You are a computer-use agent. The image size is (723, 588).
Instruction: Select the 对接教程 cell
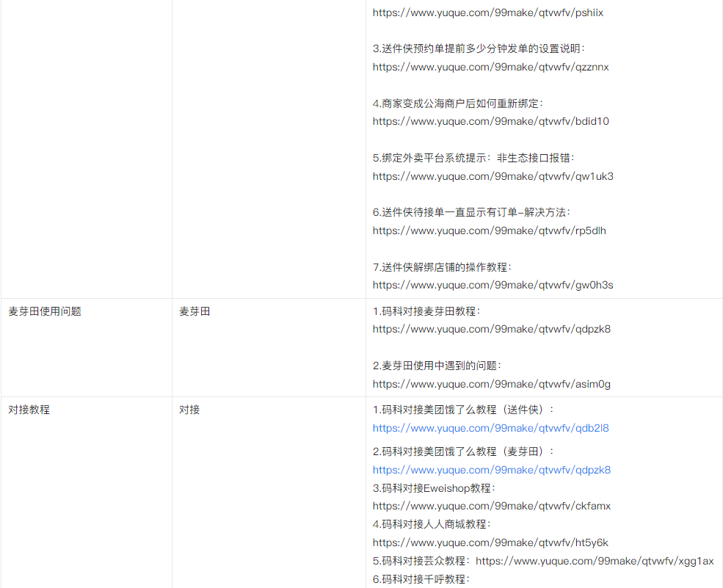pos(86,493)
